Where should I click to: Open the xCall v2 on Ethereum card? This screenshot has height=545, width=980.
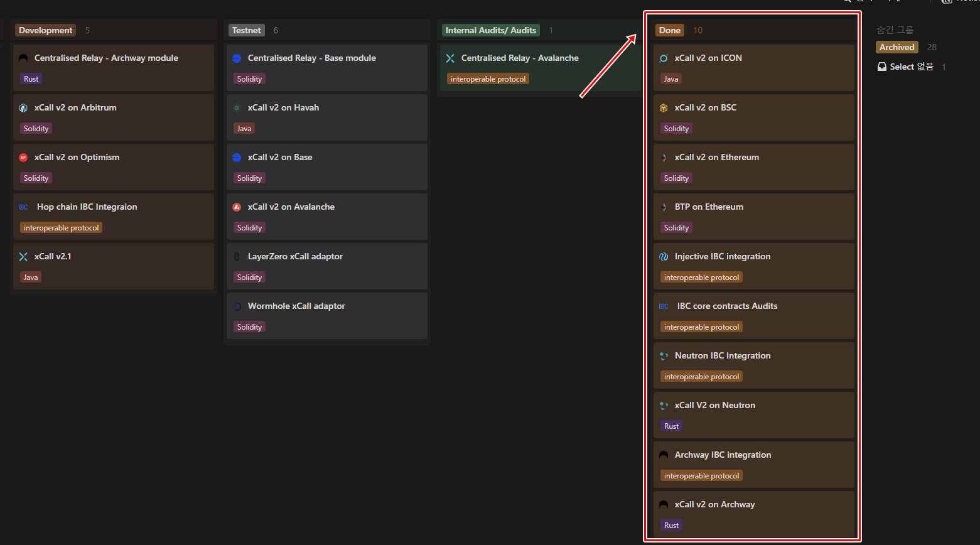(754, 167)
